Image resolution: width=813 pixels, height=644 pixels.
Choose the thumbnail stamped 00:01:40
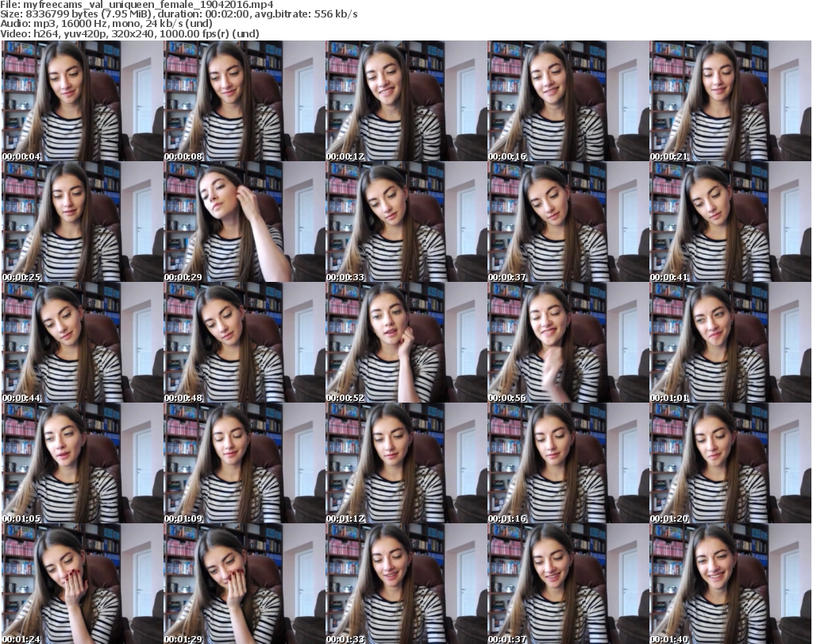(x=730, y=584)
